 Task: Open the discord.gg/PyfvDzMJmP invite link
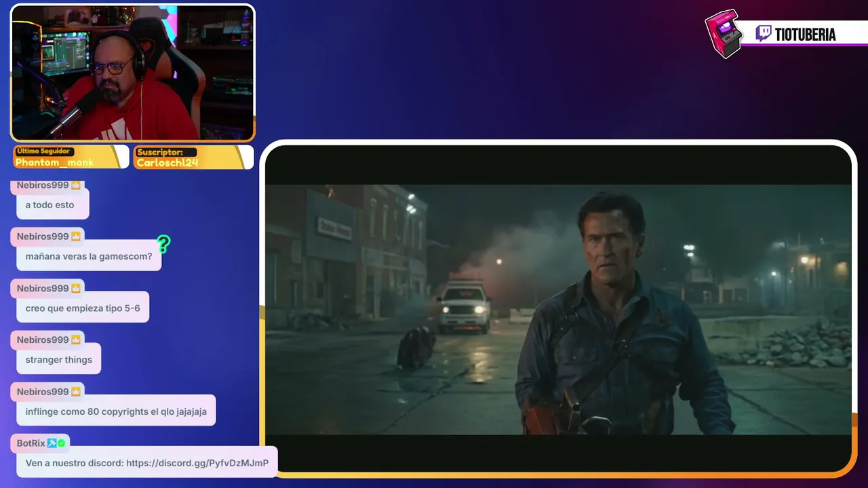pos(197,463)
